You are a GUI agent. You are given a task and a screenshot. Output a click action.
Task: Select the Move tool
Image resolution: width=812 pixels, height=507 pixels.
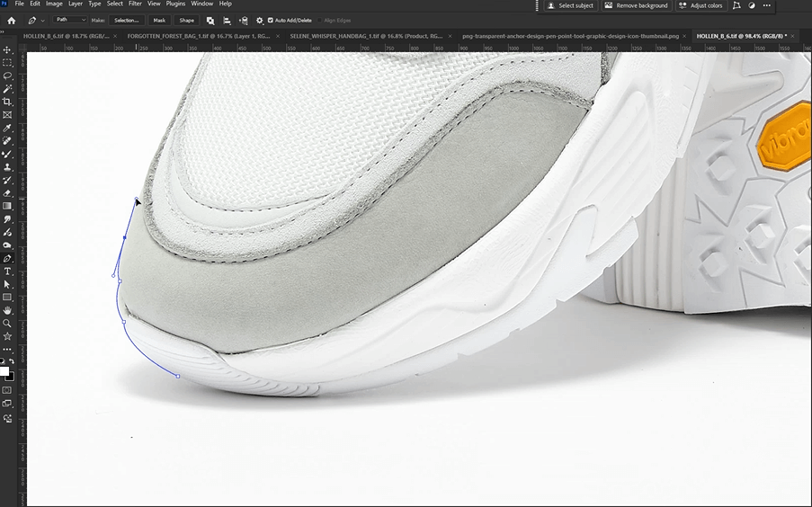pos(7,49)
